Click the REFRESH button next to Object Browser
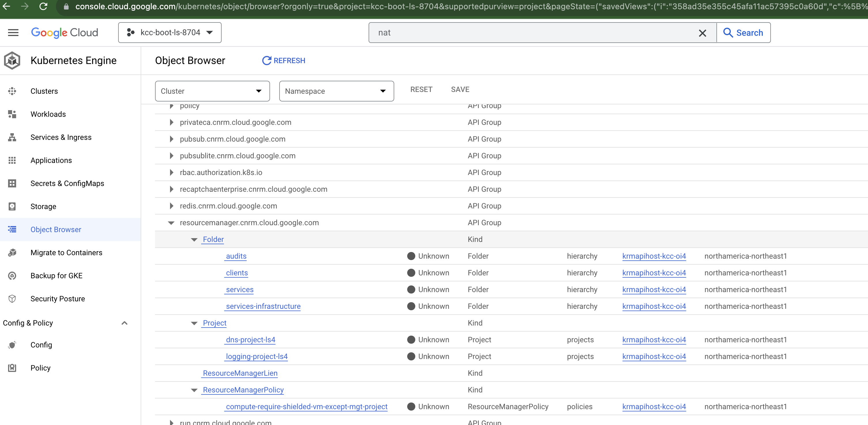868x425 pixels. pyautogui.click(x=283, y=61)
